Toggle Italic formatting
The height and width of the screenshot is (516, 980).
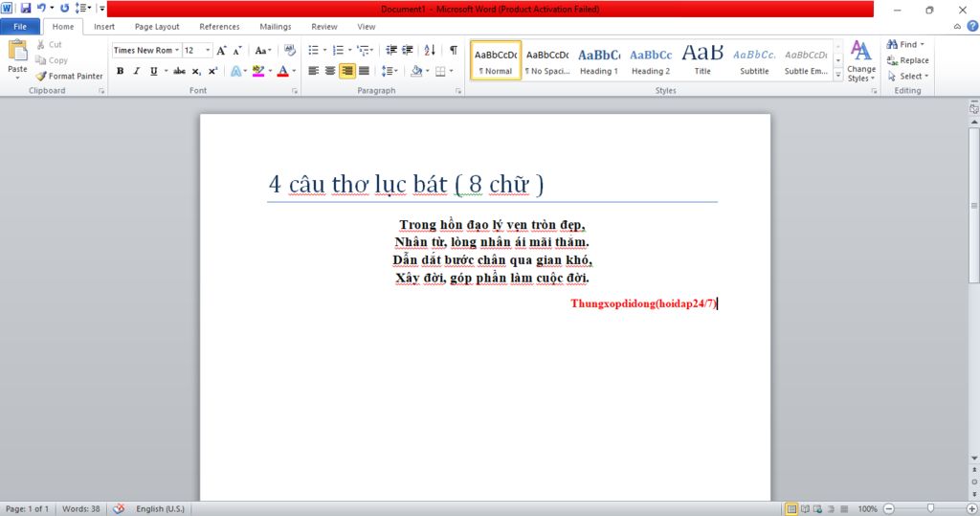(136, 71)
